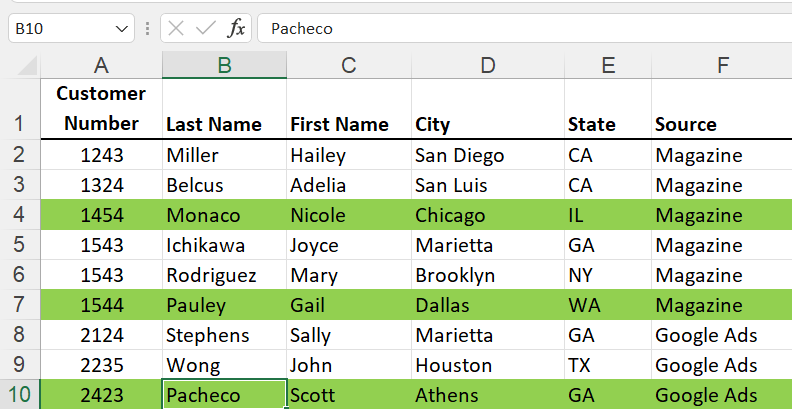Select the column B header
792x409 pixels.
pos(224,65)
